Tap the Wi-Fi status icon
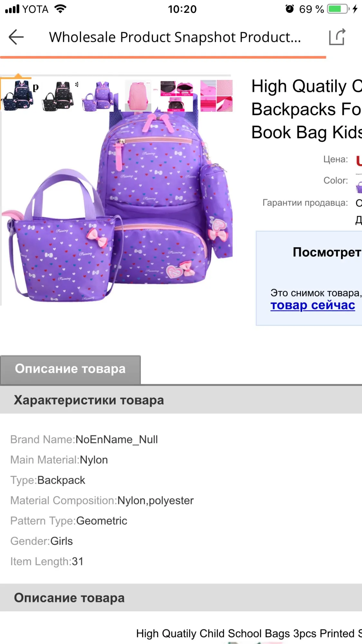 pyautogui.click(x=60, y=9)
